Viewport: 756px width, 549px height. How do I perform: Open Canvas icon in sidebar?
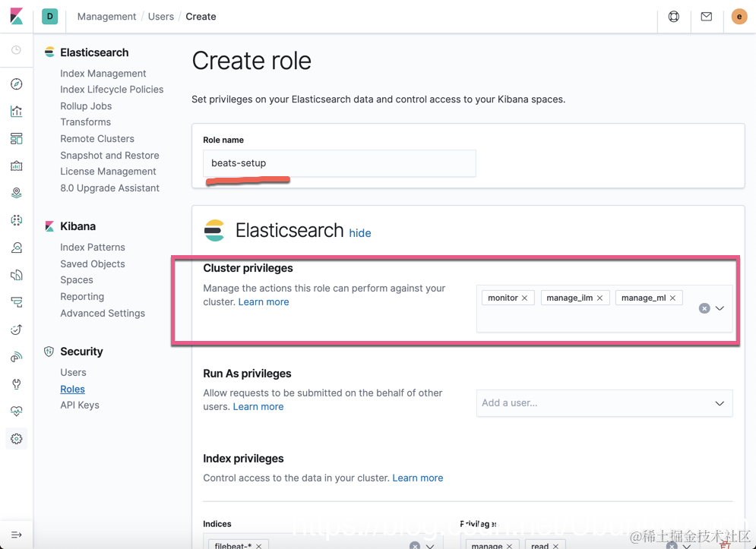[x=17, y=166]
